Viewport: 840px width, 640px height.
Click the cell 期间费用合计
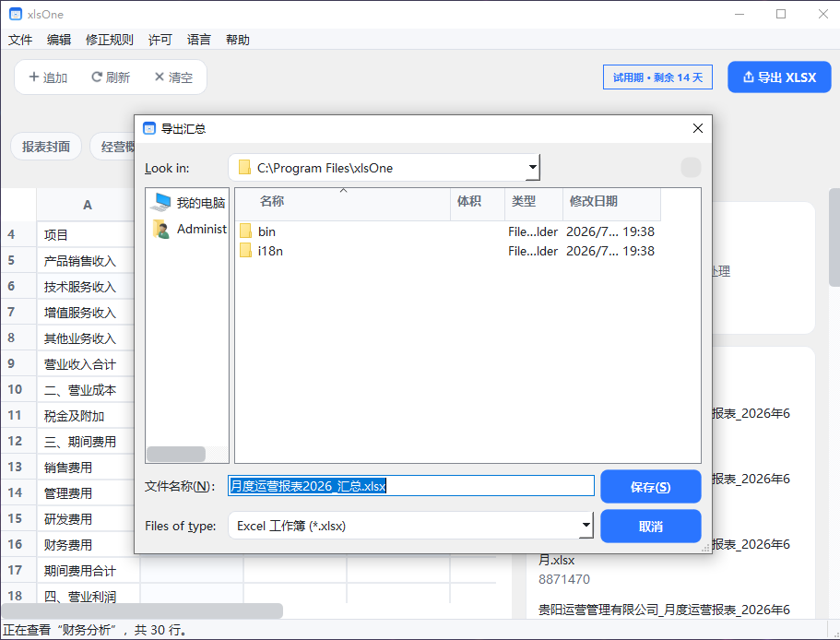[x=89, y=571]
